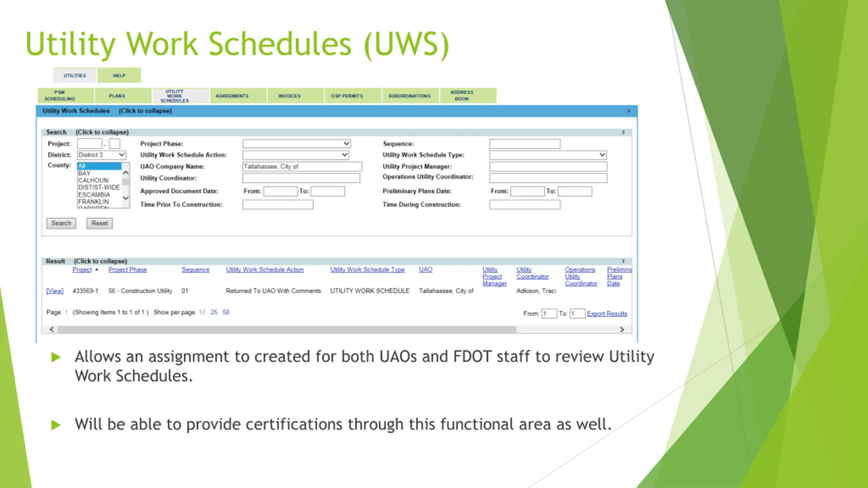
Task: Click UAO Company Name field
Action: (x=302, y=166)
